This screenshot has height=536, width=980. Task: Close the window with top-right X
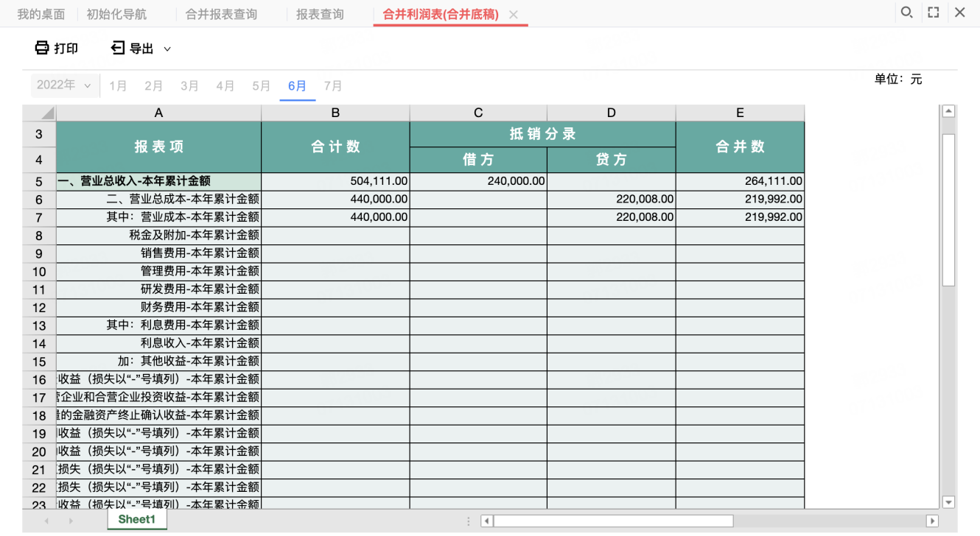click(960, 13)
